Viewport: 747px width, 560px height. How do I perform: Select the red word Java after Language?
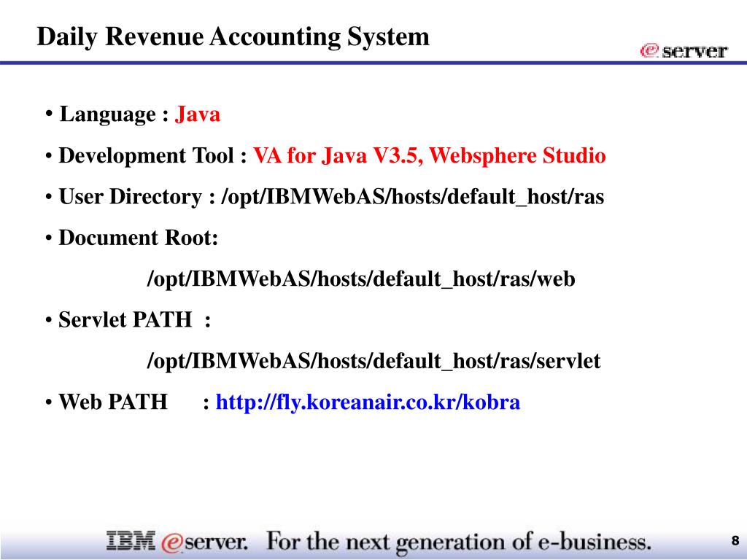[x=198, y=114]
